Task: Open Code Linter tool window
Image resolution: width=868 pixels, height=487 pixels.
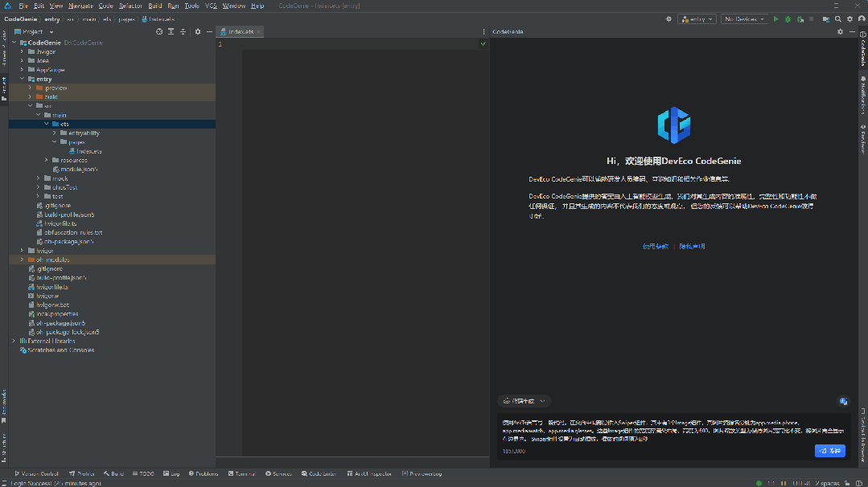Action: [x=319, y=473]
